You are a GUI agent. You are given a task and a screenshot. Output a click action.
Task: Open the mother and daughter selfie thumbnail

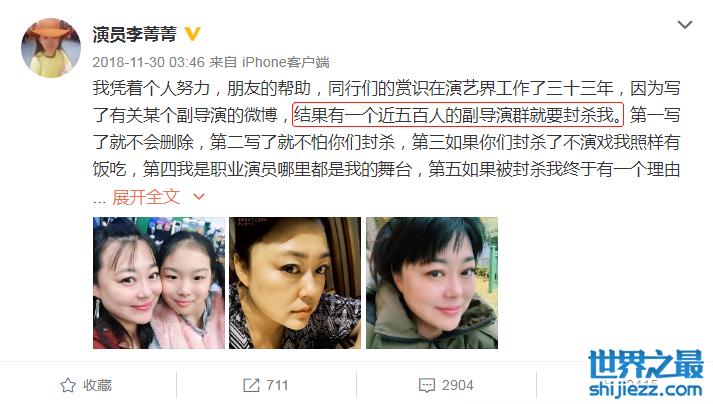pos(159,283)
